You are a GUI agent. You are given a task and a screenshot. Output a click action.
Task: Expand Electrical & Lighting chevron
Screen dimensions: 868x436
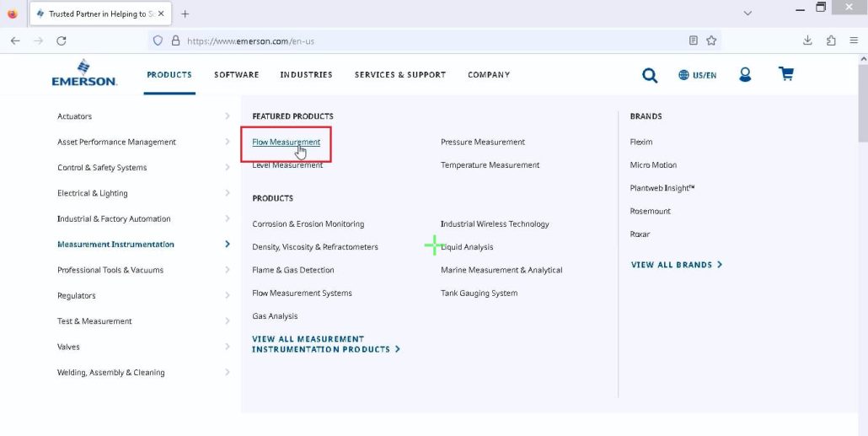pyautogui.click(x=228, y=193)
